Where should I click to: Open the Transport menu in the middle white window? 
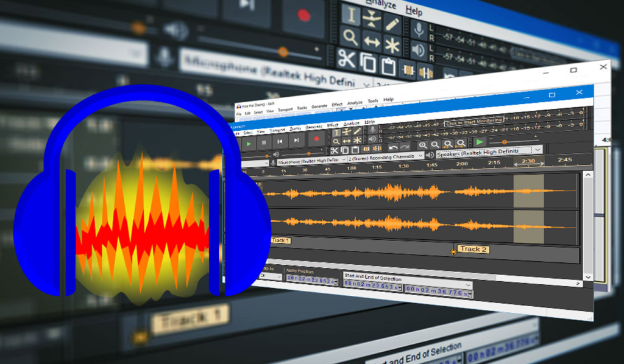click(285, 110)
